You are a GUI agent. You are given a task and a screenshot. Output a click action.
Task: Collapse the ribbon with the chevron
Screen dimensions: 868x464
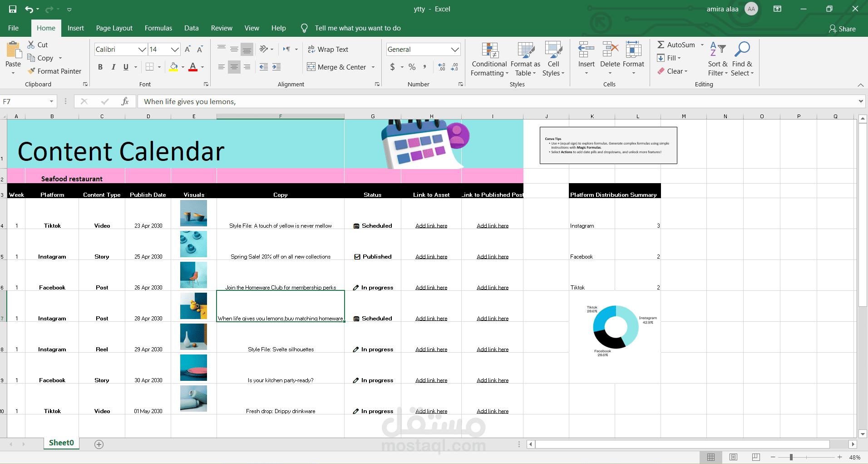860,85
